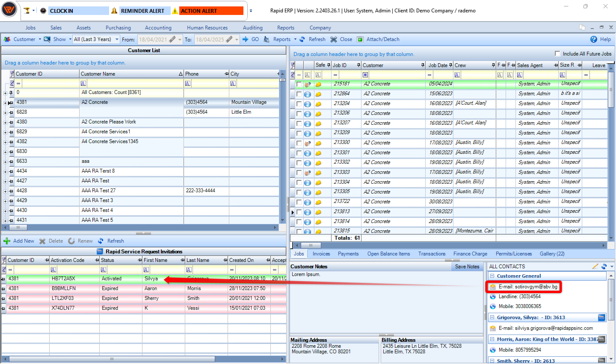Screen dimensions: 616x364
Task: Click the clock icon beside CLOCK IN
Action: click(43, 11)
